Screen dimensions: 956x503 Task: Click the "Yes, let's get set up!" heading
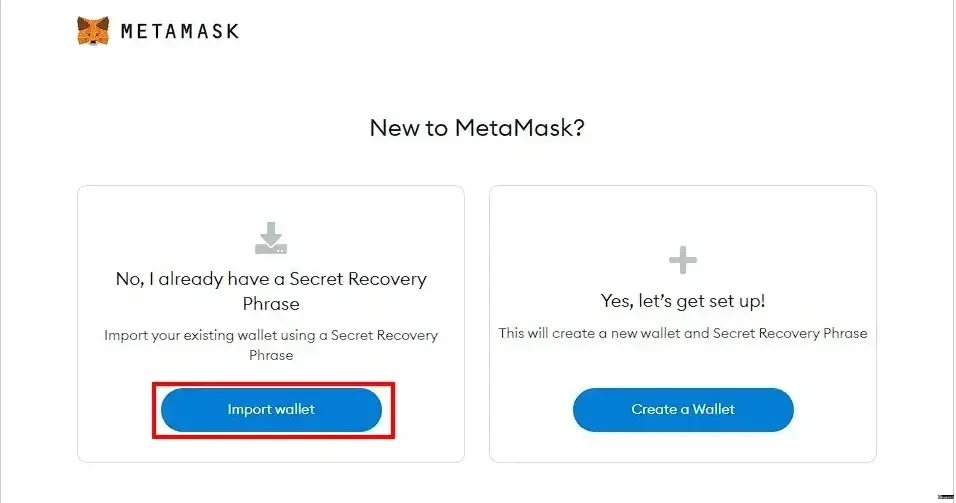pos(683,301)
